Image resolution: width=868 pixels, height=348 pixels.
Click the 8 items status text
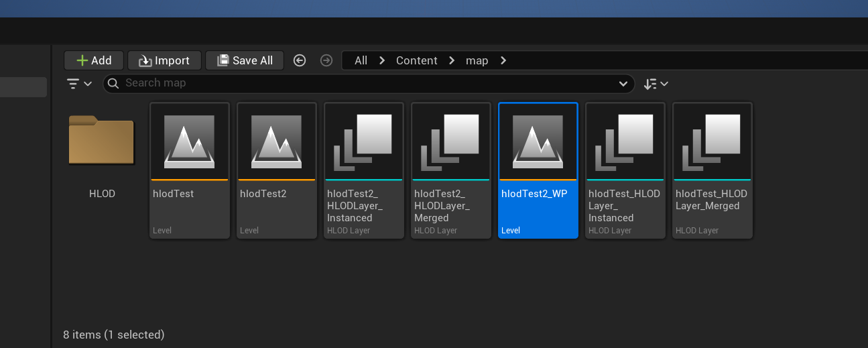(x=113, y=335)
